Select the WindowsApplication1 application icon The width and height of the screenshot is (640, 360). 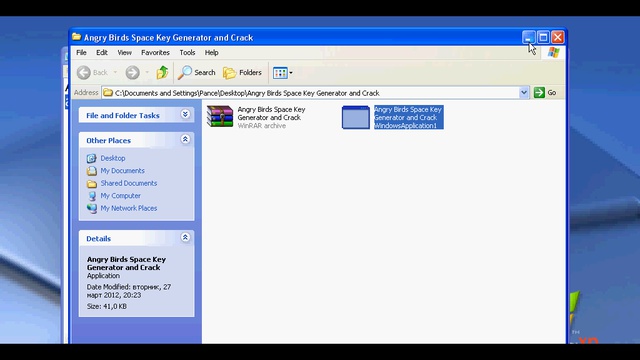356,118
